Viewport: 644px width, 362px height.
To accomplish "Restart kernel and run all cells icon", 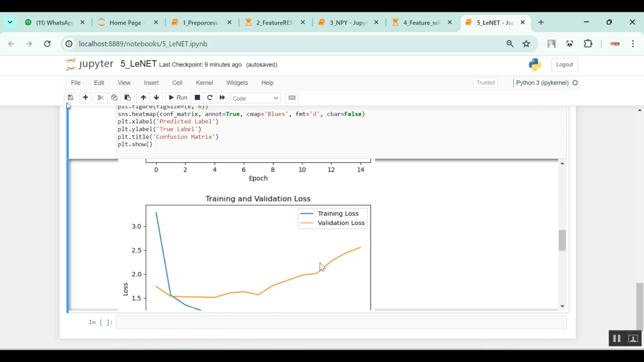I will click(222, 98).
